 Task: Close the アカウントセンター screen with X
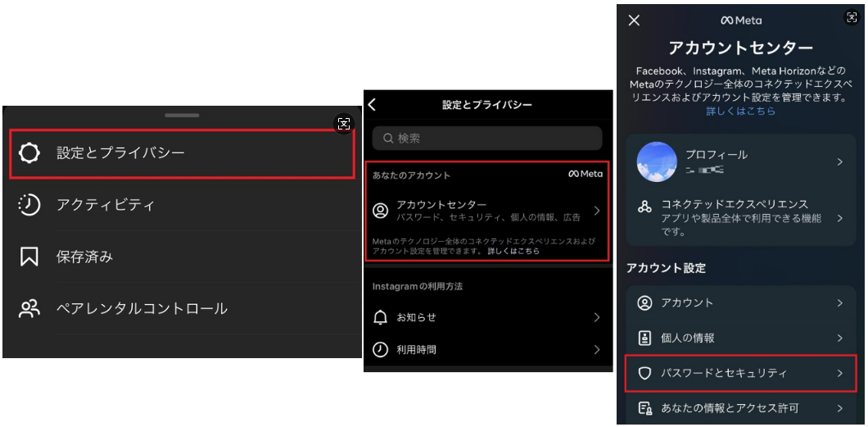(x=635, y=20)
